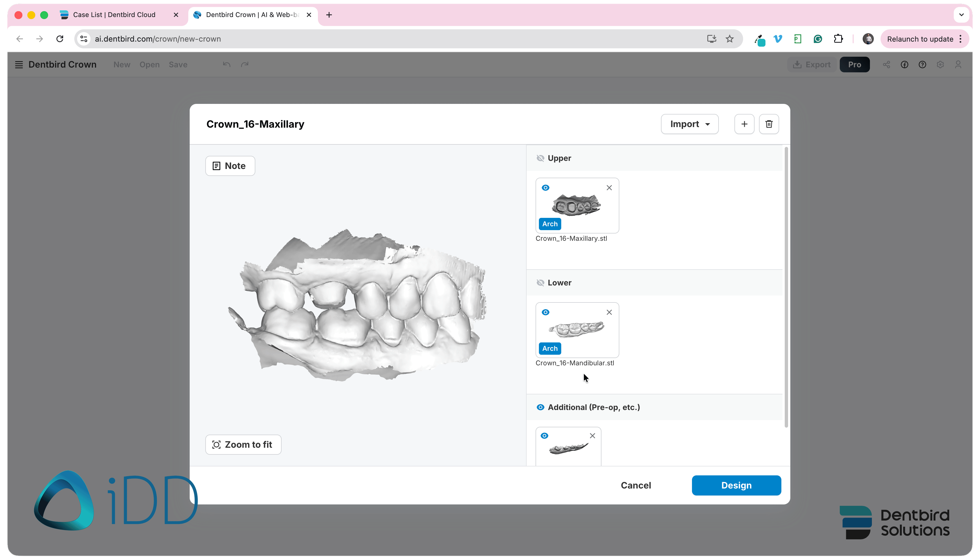Open Chrome three-dot menu
Viewport: 980px width, 560px height.
[x=960, y=39]
